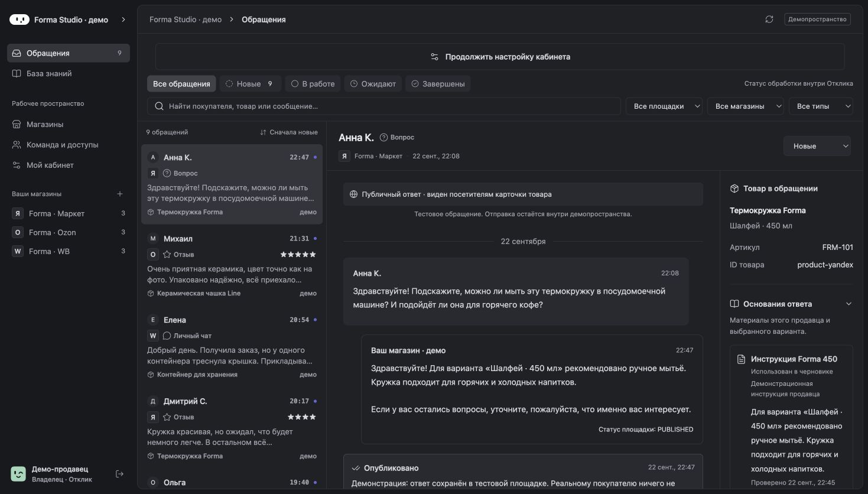The height and width of the screenshot is (494, 868).
Task: Open the Все типы dropdown
Action: [x=821, y=106]
